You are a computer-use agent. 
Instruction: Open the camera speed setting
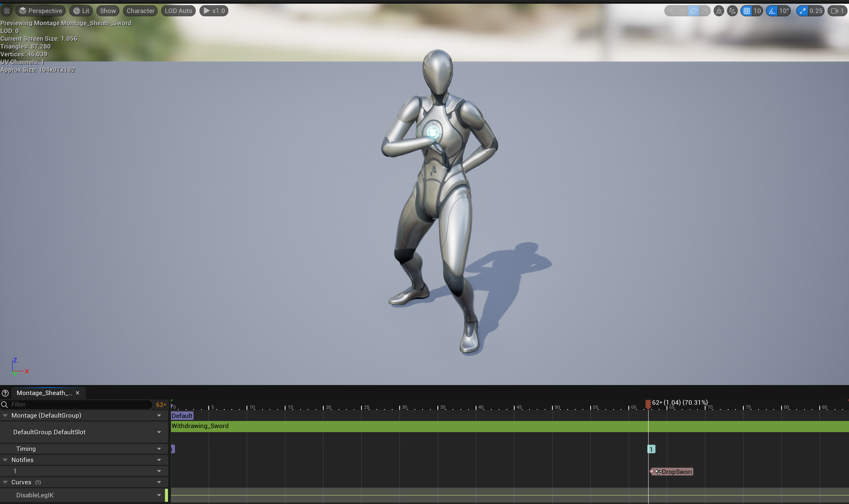pyautogui.click(x=837, y=11)
